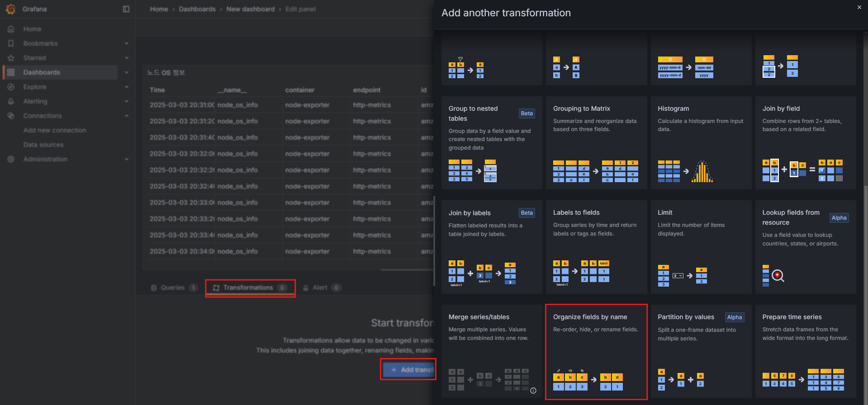This screenshot has height=405, width=868.
Task: Open Home in the sidebar menu
Action: (x=33, y=29)
